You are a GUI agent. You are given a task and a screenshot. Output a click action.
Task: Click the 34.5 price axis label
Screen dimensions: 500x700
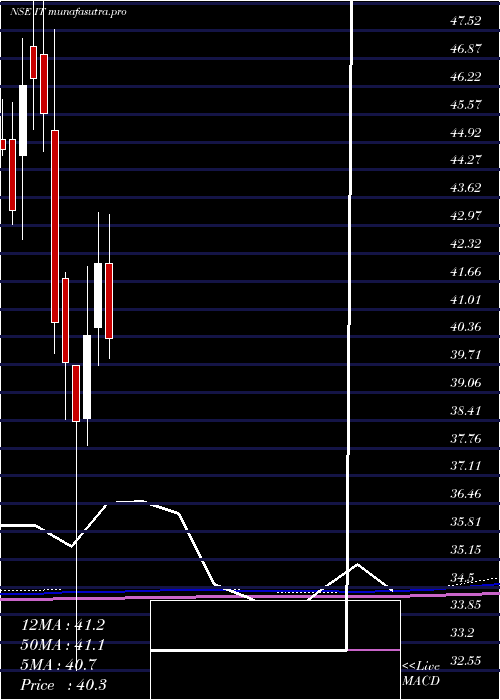[462, 578]
